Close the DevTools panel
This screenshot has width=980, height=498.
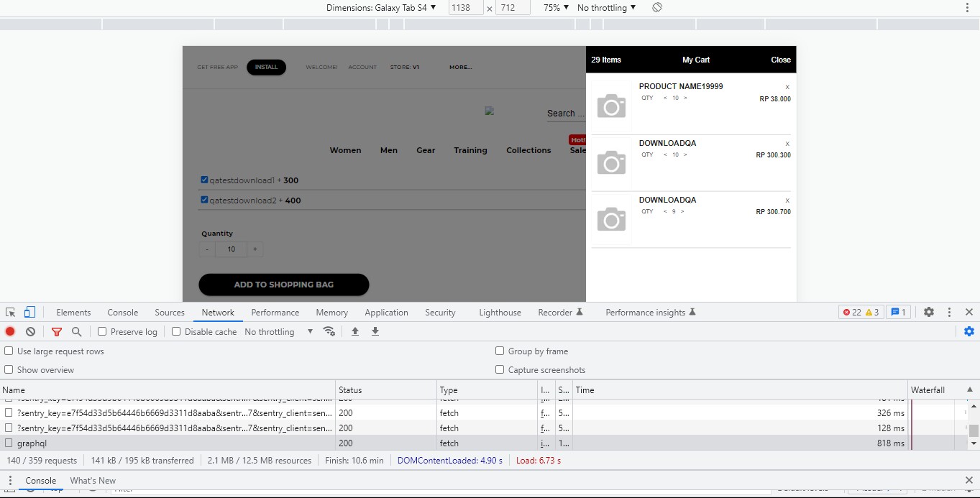tap(969, 312)
